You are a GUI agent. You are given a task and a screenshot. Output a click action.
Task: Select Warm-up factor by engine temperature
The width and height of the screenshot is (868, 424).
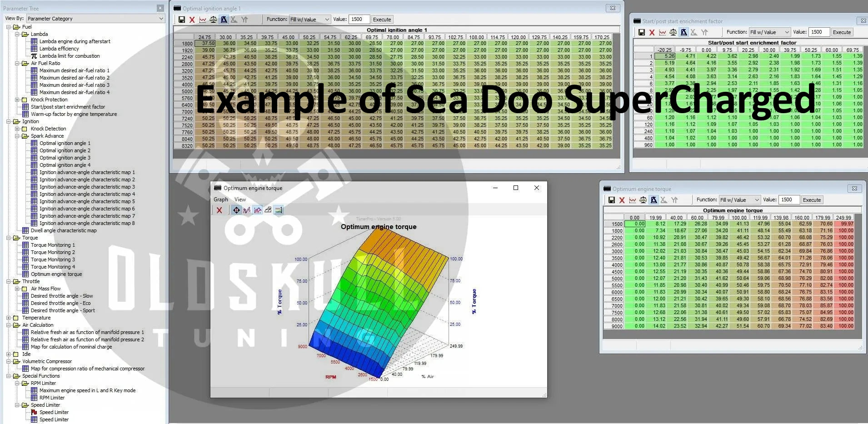(x=74, y=114)
